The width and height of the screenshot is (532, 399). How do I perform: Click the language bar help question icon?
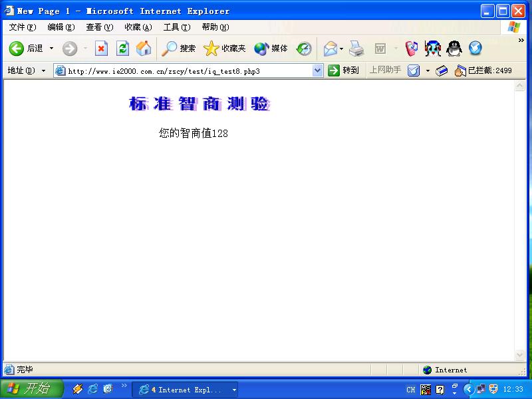(440, 390)
